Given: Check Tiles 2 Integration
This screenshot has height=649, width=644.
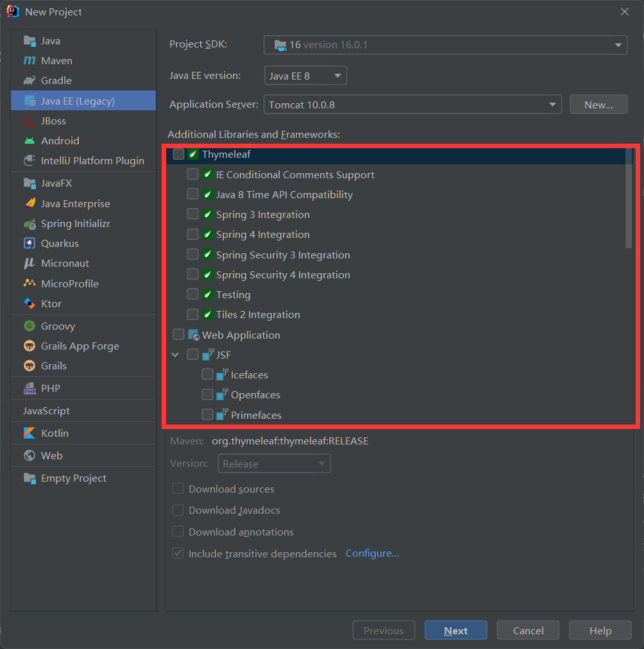Looking at the screenshot, I should (192, 314).
